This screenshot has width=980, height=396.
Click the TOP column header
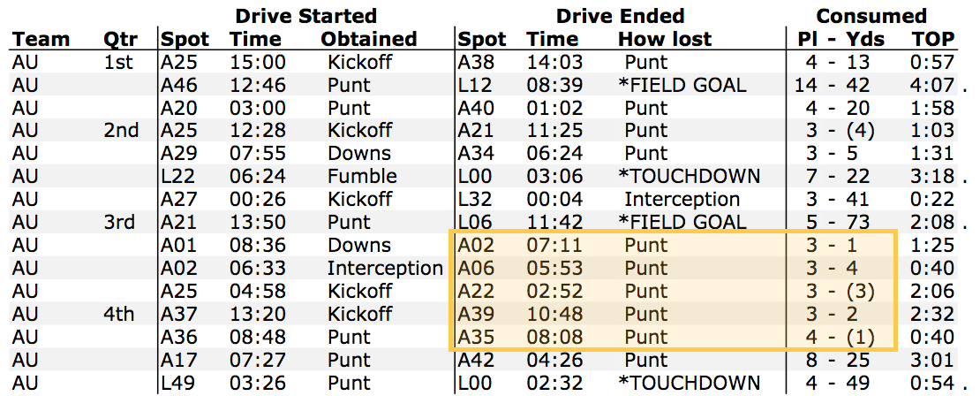coord(932,40)
